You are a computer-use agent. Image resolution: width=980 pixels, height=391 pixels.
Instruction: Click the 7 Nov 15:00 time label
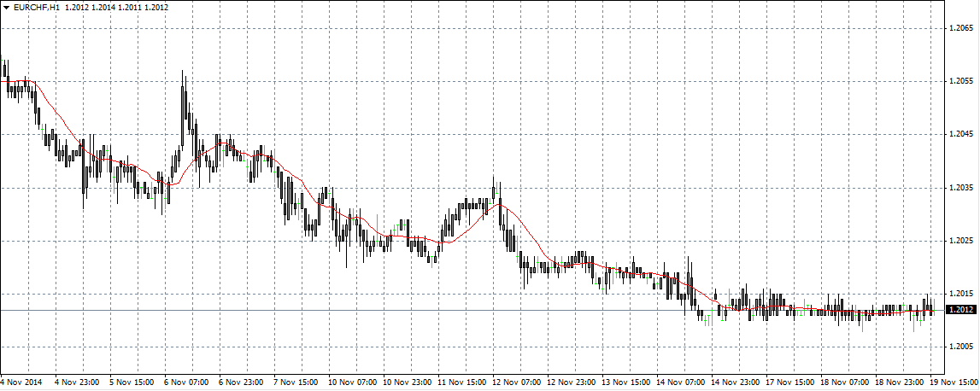point(295,382)
